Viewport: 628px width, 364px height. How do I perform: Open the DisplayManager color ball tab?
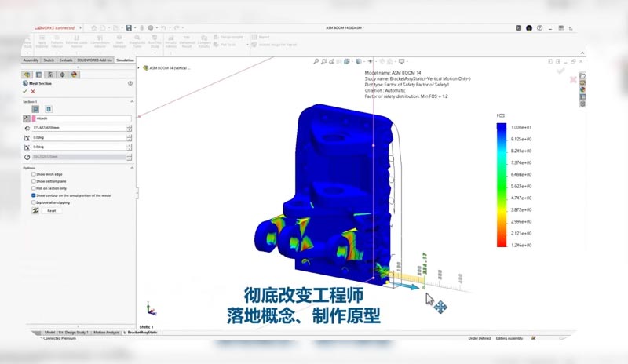(x=74, y=75)
